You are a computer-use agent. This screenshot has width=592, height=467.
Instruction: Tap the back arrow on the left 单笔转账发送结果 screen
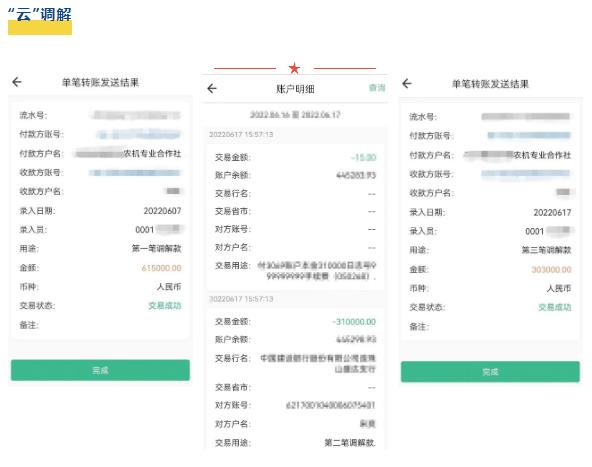pos(17,82)
